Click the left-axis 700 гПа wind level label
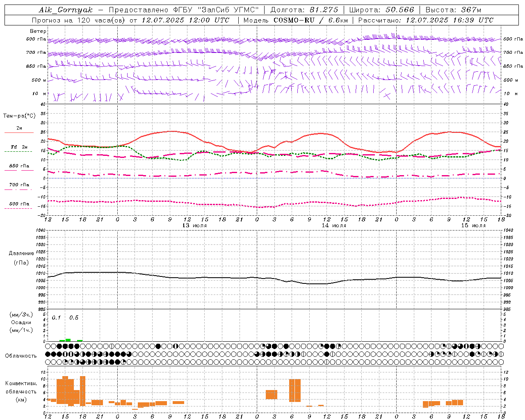This screenshot has width=525, height=420. tap(36, 52)
